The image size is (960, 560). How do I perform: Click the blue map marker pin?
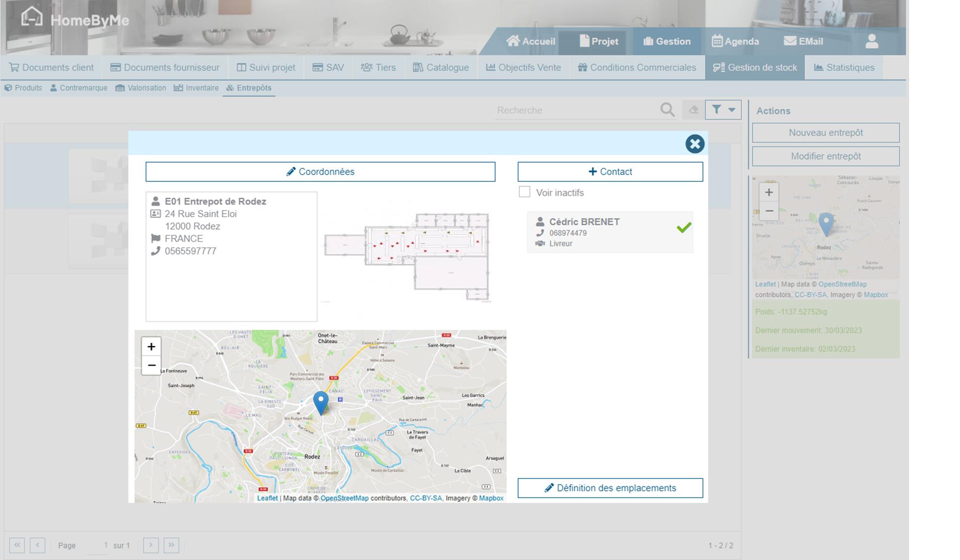click(x=320, y=402)
